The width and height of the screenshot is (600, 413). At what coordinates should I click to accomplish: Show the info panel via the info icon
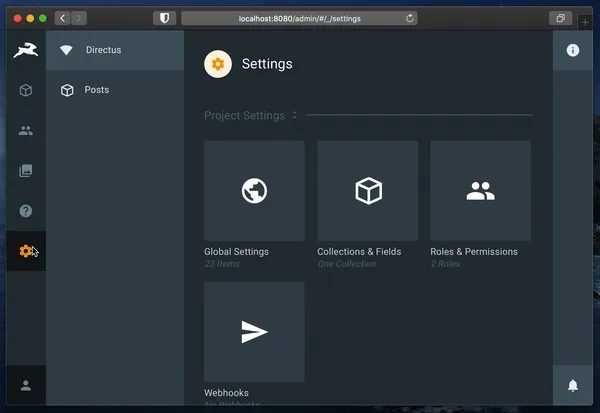(573, 50)
